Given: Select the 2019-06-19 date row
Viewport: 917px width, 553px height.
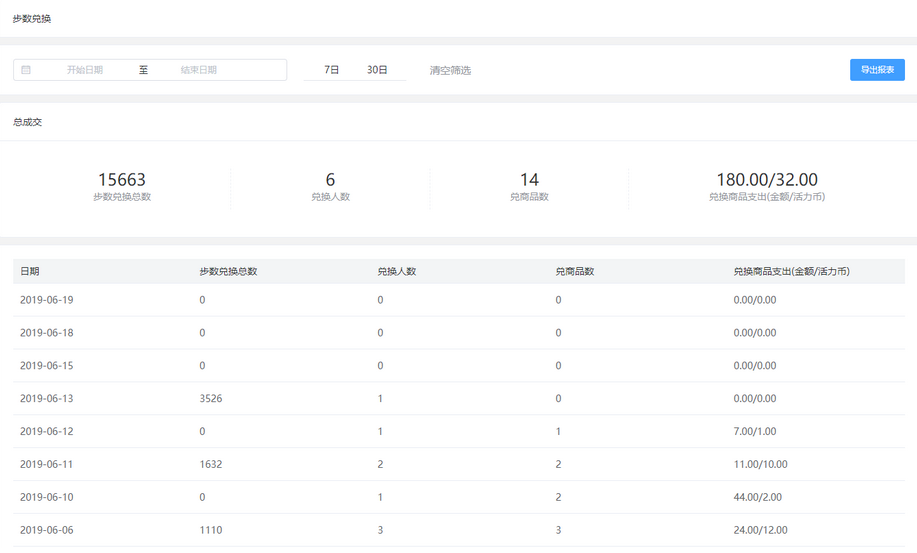Looking at the screenshot, I should 46,300.
